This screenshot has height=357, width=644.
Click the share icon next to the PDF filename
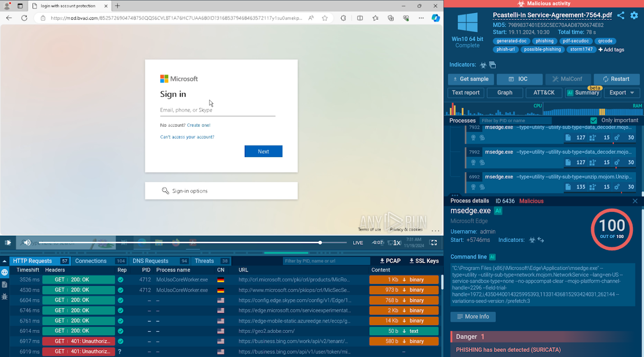coord(621,15)
